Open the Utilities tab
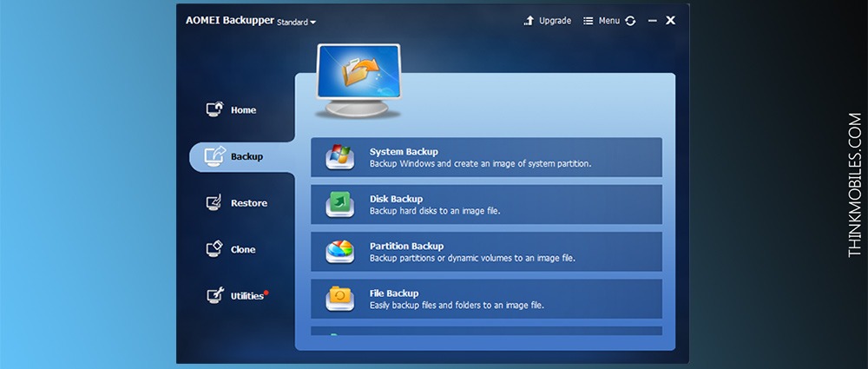 click(247, 296)
